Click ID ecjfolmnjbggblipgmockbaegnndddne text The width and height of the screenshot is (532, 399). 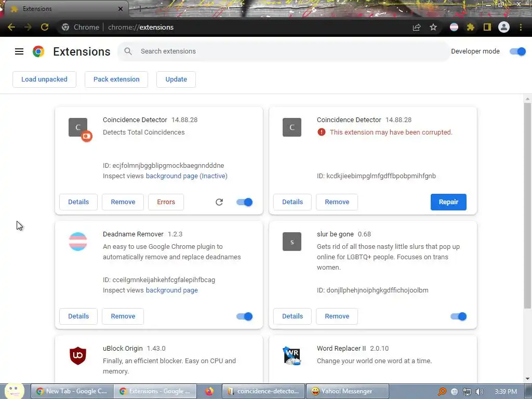click(164, 166)
